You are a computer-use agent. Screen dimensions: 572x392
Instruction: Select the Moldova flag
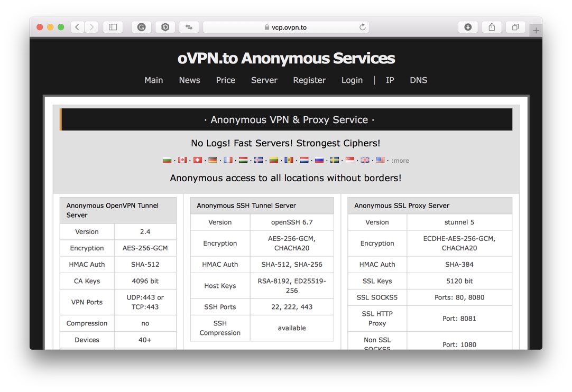coord(289,160)
